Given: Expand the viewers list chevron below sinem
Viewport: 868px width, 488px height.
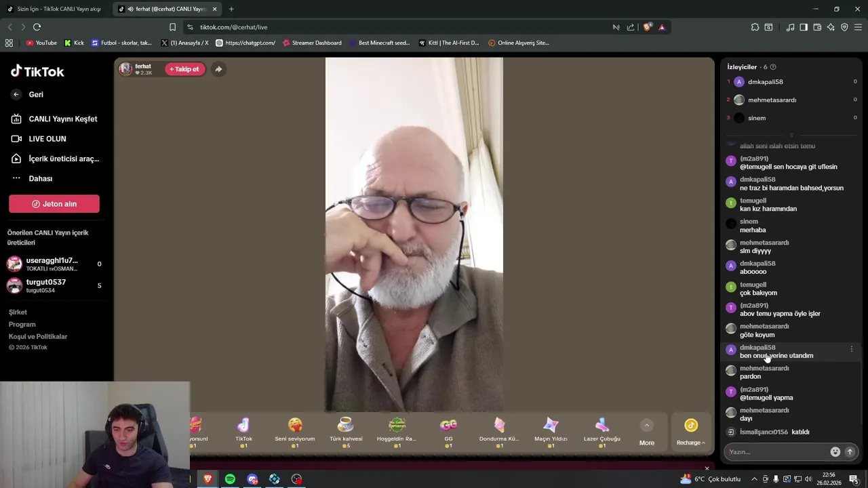Looking at the screenshot, I should [x=791, y=135].
